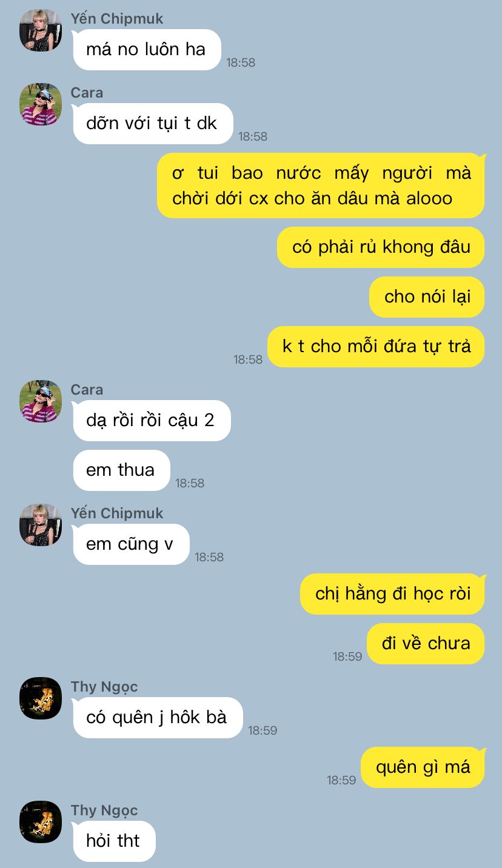This screenshot has width=502, height=868.
Task: Tap Thy Ngọc's avatar beside 'có quên j hôk bà'
Action: 41,698
